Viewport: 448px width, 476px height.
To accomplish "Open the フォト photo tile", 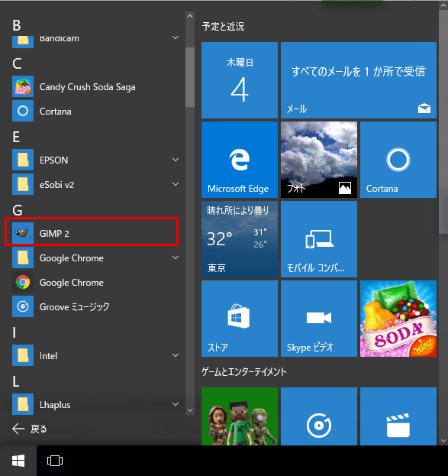I will click(x=319, y=160).
